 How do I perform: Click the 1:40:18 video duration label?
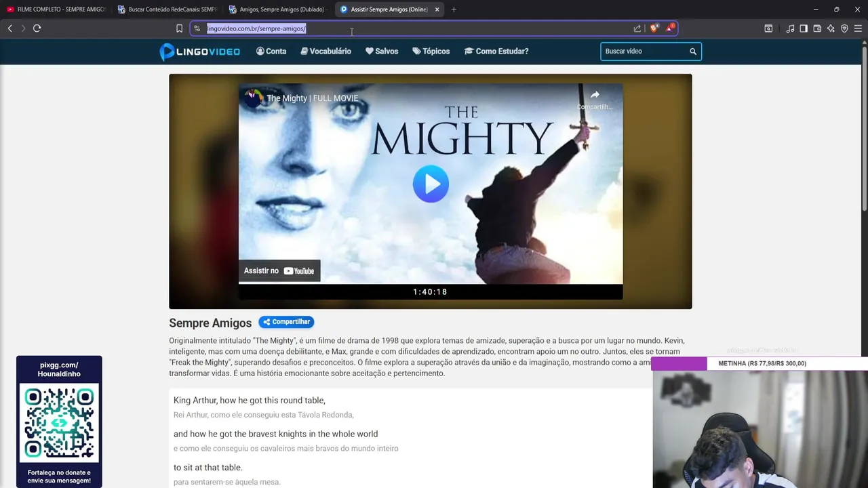point(431,292)
